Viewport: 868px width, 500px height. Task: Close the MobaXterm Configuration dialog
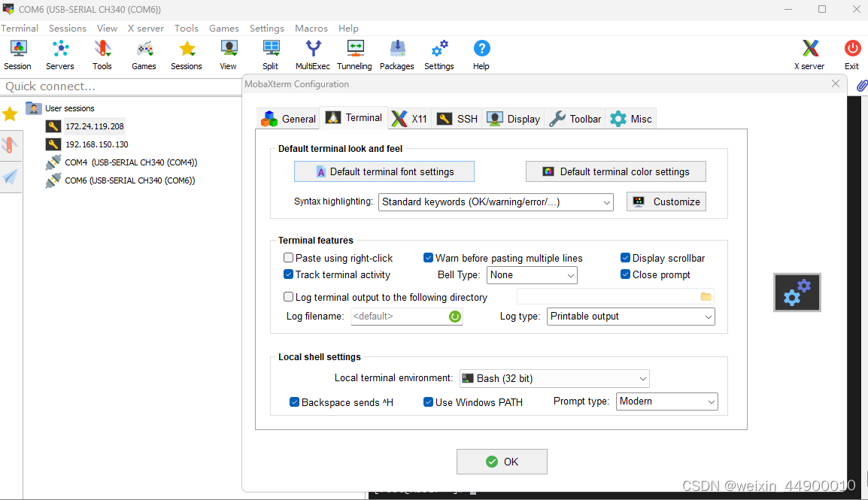tap(836, 83)
